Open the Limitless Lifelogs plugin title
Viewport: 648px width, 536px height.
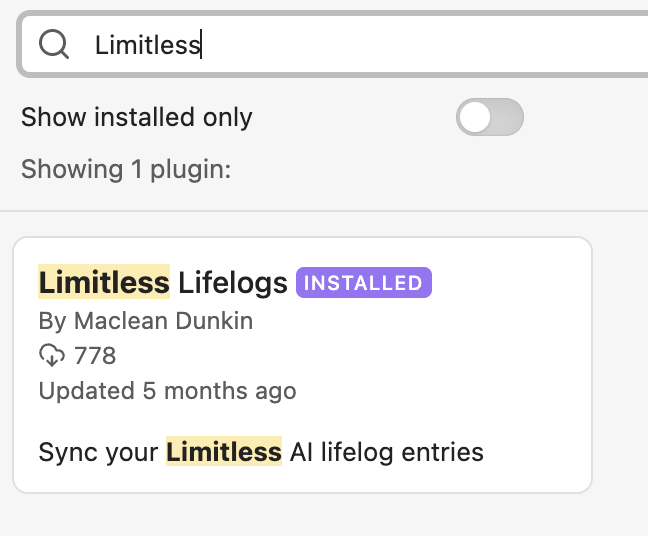[x=163, y=283]
